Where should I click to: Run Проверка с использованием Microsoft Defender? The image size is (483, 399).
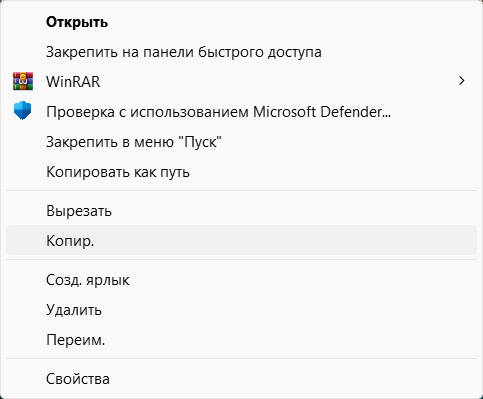241,111
